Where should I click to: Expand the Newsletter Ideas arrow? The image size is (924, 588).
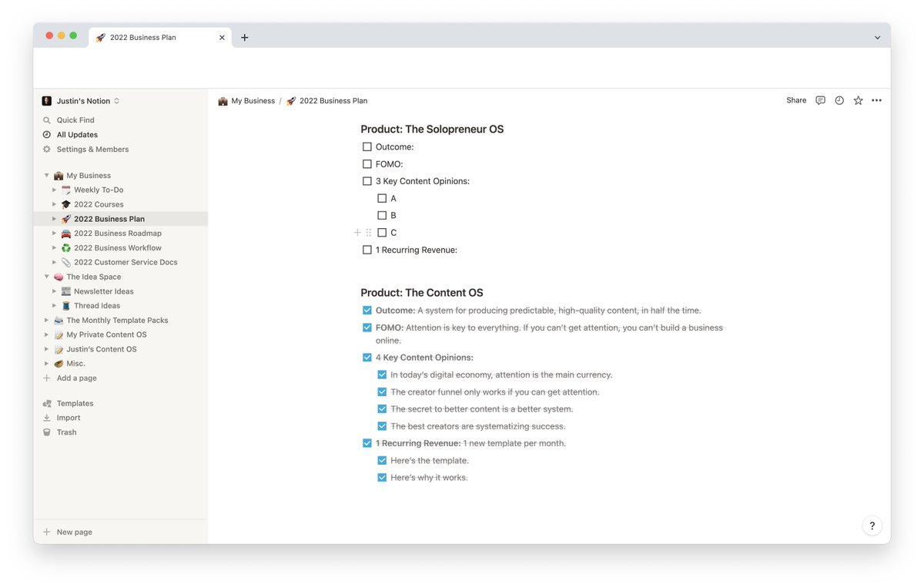[54, 291]
